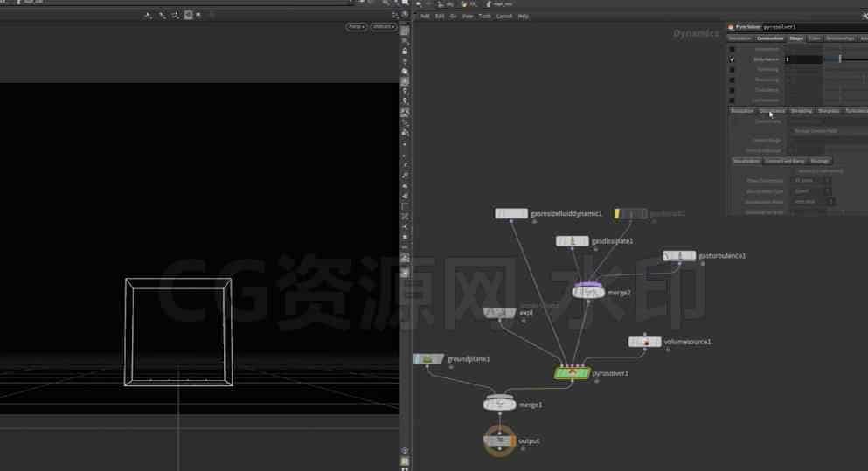Click the top icon of viewport display toolbar

pyautogui.click(x=405, y=31)
